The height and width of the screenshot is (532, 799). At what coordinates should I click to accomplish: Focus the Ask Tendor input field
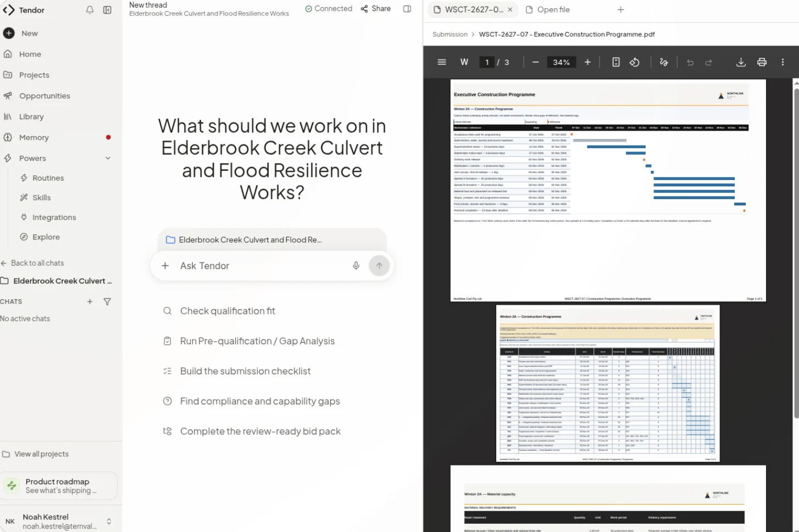click(x=262, y=266)
